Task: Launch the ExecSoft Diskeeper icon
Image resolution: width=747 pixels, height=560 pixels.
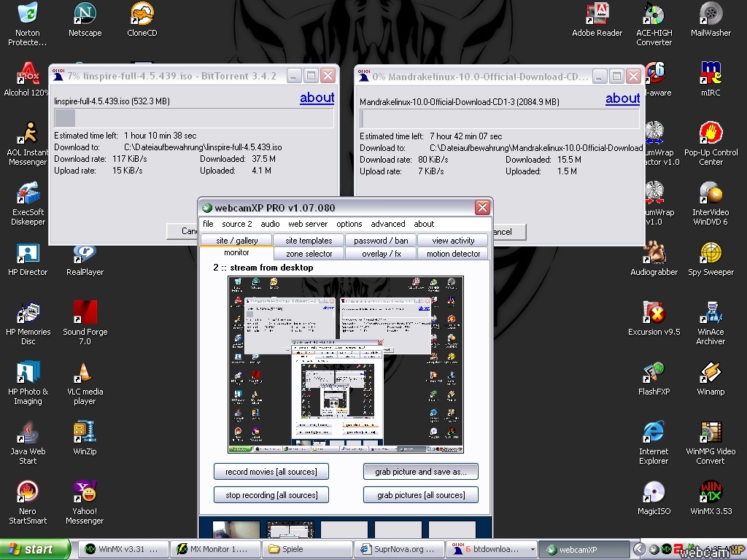Action: (28, 204)
